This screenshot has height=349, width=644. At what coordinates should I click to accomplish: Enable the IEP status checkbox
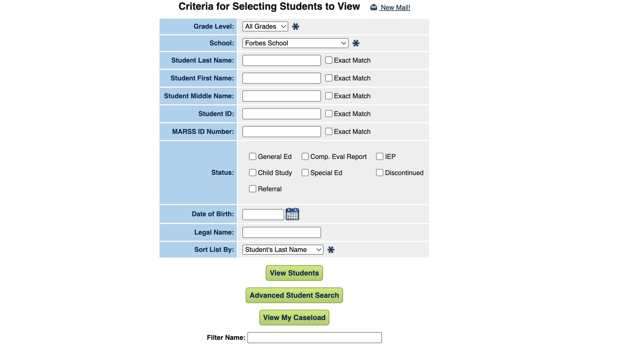click(380, 156)
